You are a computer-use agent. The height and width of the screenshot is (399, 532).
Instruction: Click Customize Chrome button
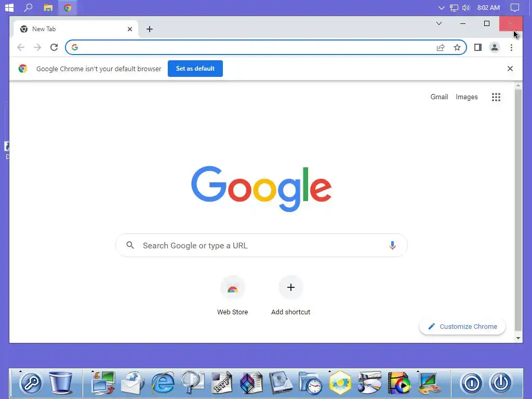462,326
